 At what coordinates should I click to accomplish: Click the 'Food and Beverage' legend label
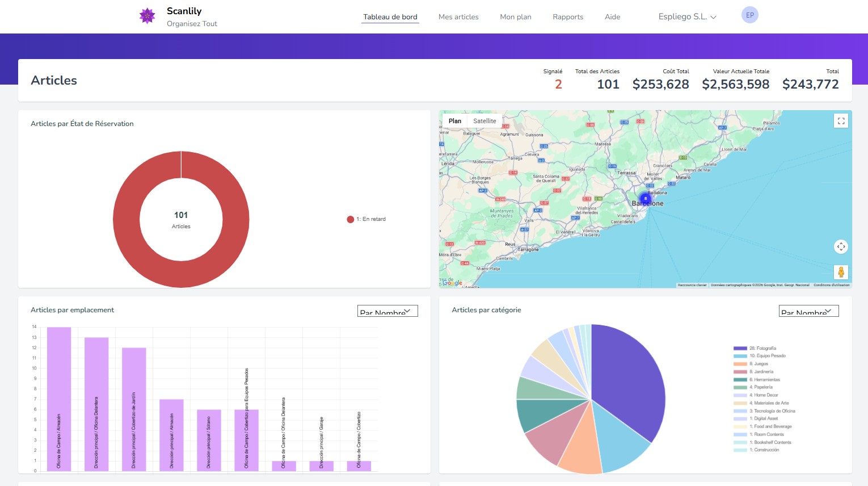pos(771,426)
